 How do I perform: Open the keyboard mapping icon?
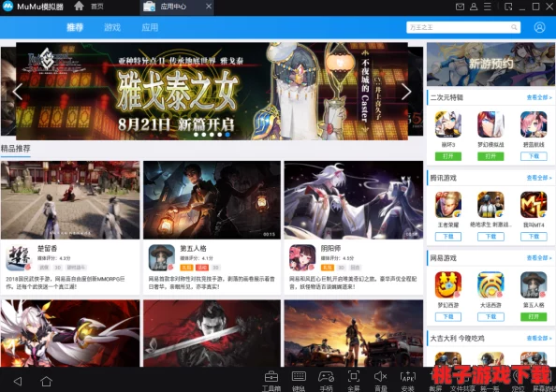pyautogui.click(x=299, y=377)
